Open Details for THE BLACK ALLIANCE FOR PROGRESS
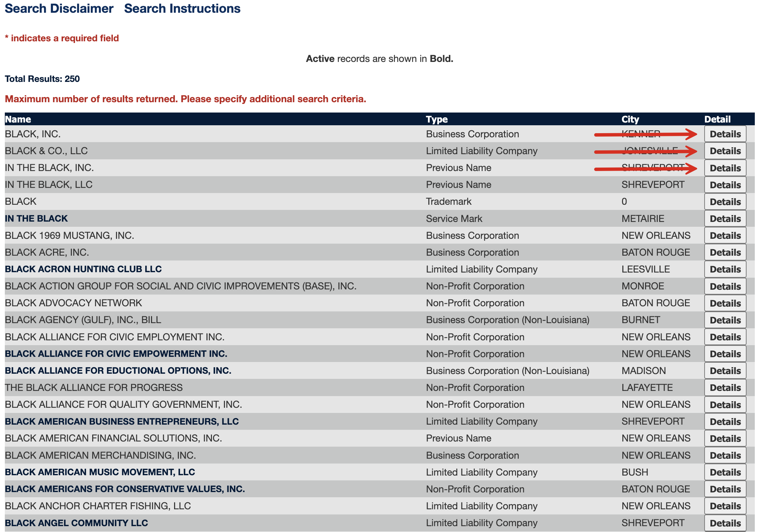Image resolution: width=761 pixels, height=532 pixels. click(x=725, y=387)
